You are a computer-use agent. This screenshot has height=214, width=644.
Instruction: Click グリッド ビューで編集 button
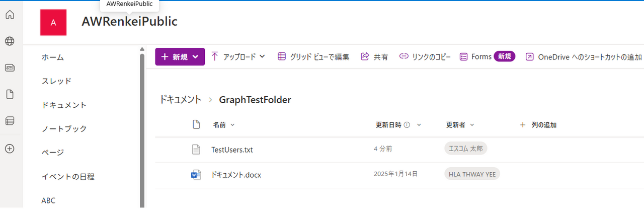(313, 57)
